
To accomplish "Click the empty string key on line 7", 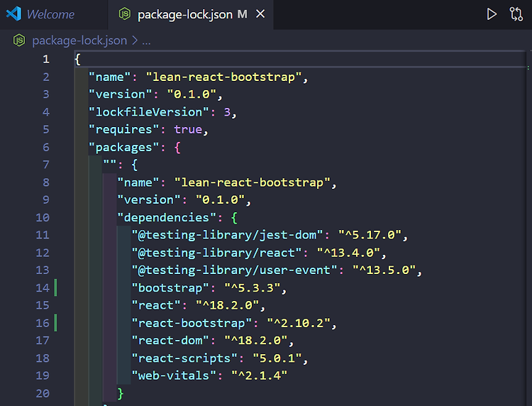I will 110,163.
